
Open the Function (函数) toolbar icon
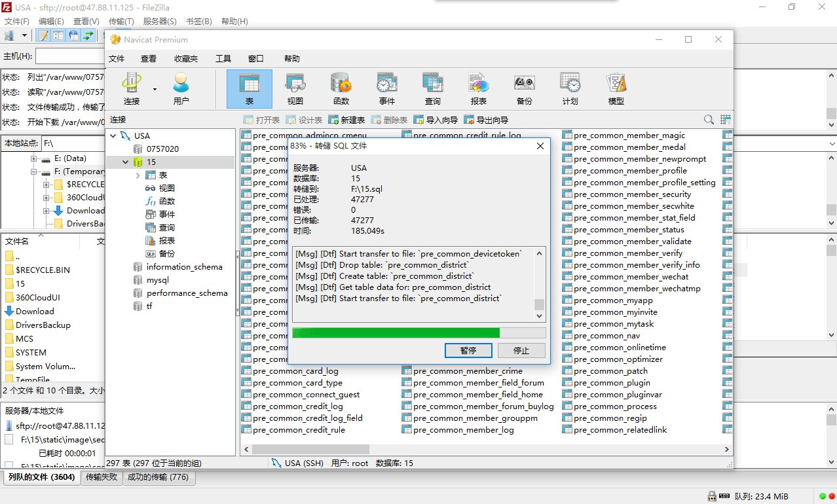tap(341, 89)
